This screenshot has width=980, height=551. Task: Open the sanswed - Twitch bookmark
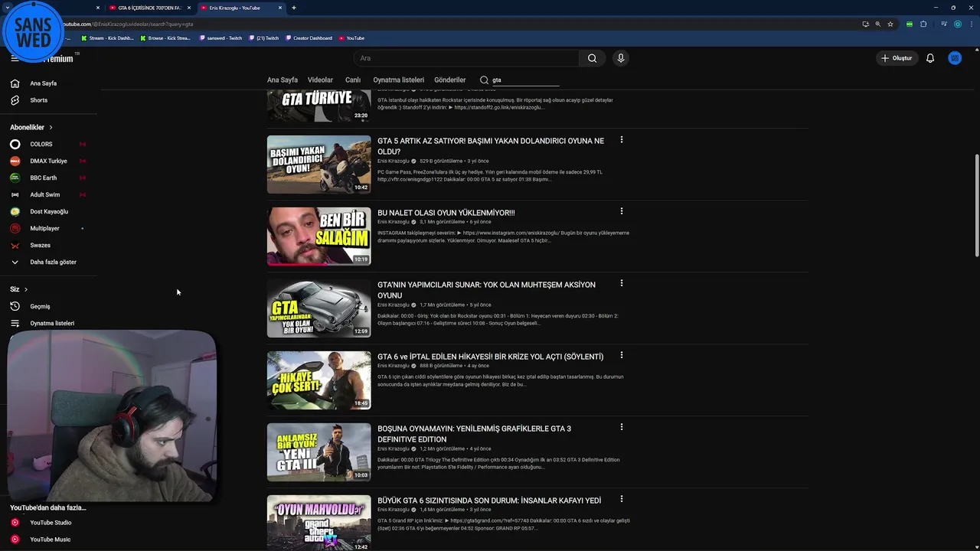click(220, 37)
